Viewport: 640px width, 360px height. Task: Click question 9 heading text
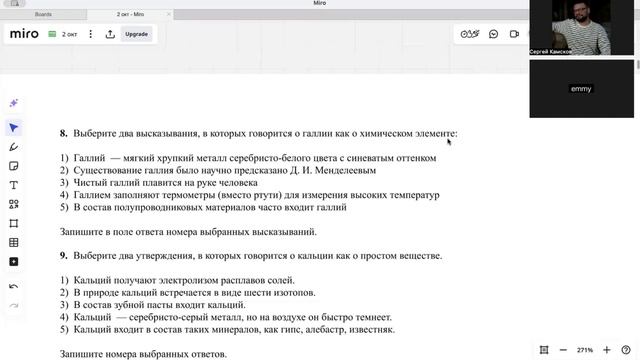coord(251,256)
